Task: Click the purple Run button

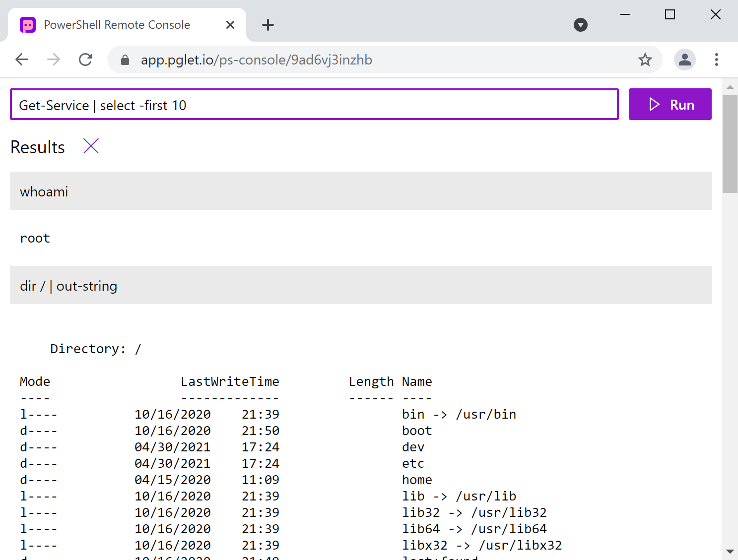Action: (x=670, y=105)
